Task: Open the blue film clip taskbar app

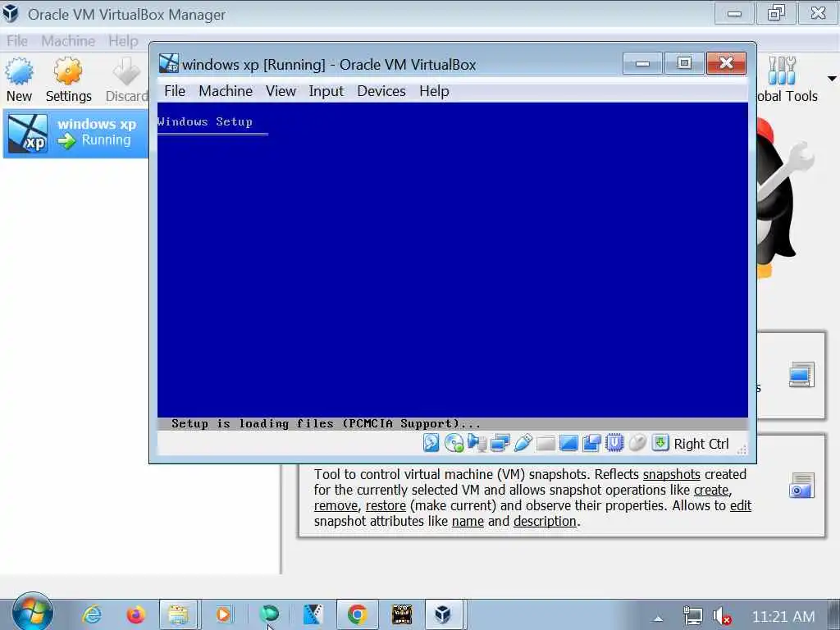Action: coord(313,614)
